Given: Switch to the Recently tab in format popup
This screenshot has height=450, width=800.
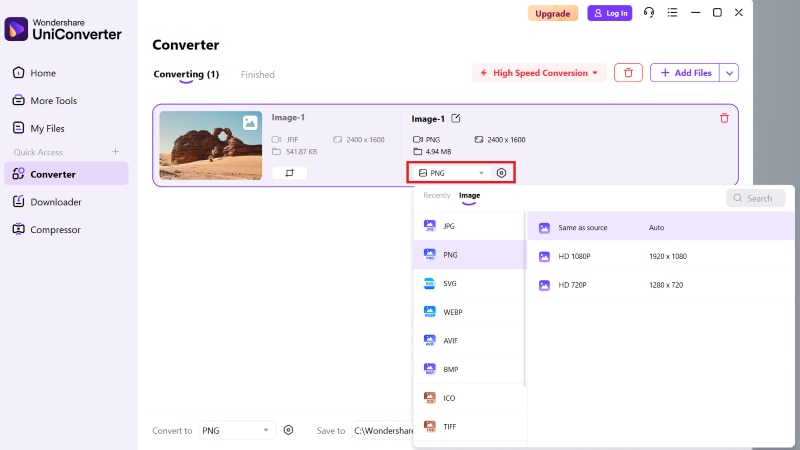Looking at the screenshot, I should (437, 195).
